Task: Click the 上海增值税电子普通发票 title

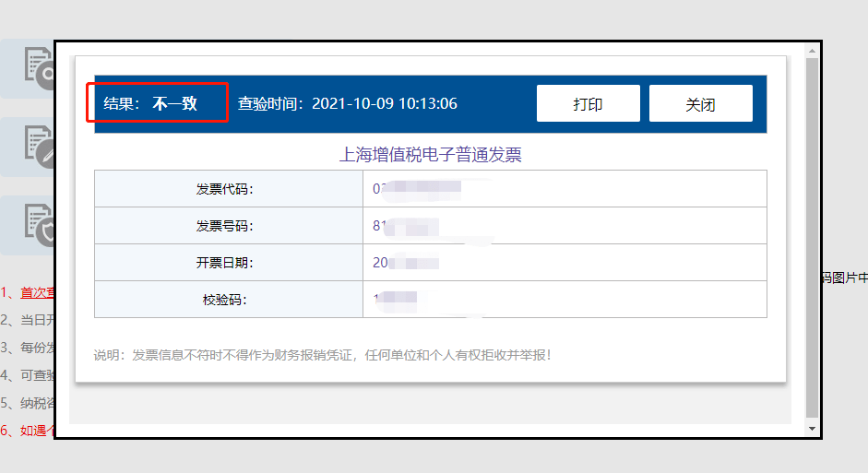Action: coord(430,154)
